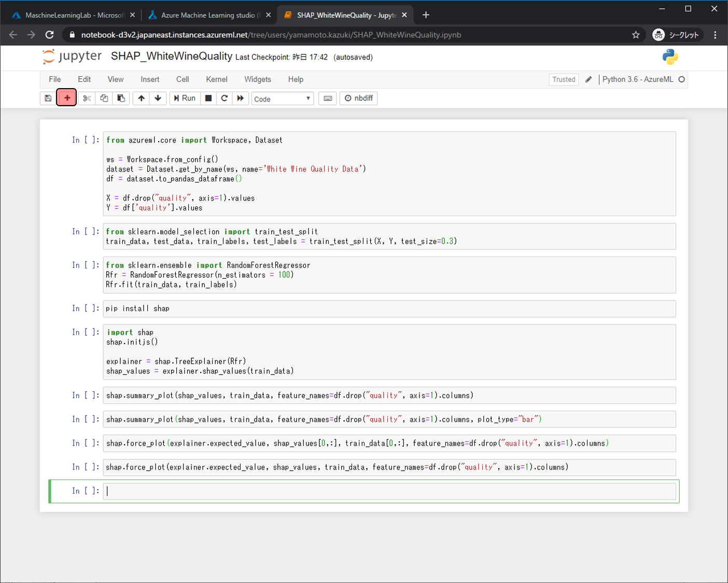Interrupt the kernel with stop icon
Screen dimensions: 728x583
tap(208, 98)
